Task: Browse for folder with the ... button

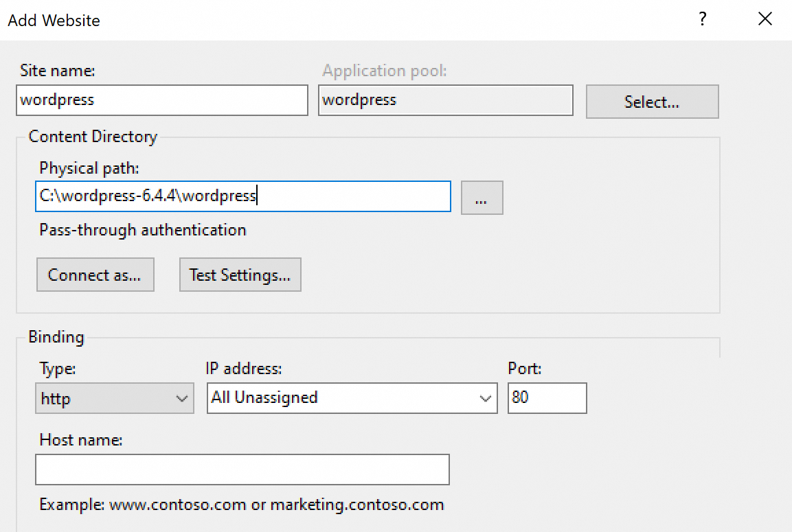Action: click(x=482, y=198)
